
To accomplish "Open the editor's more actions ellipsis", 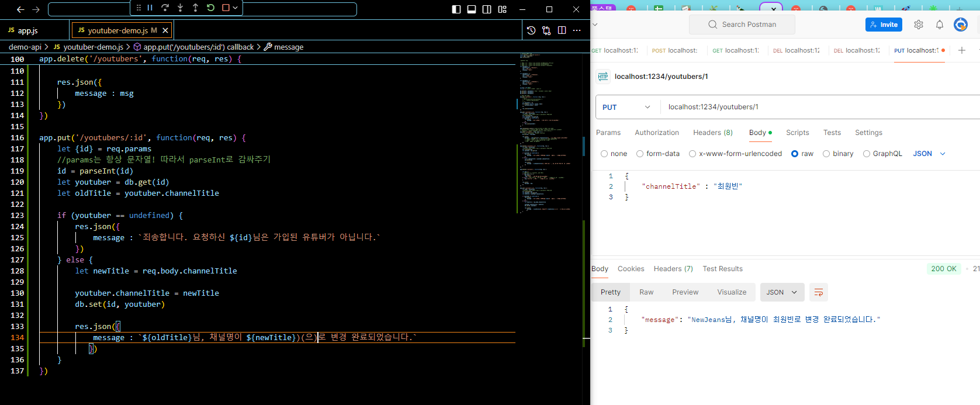I will coord(577,30).
